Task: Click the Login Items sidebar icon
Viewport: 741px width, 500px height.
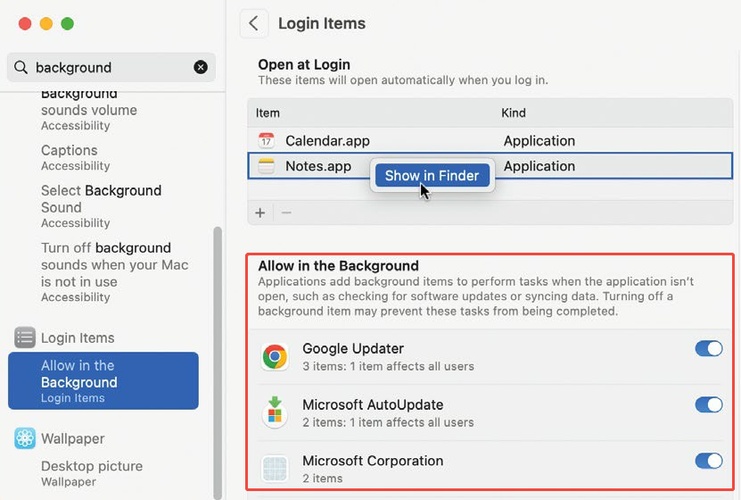Action: click(x=25, y=337)
